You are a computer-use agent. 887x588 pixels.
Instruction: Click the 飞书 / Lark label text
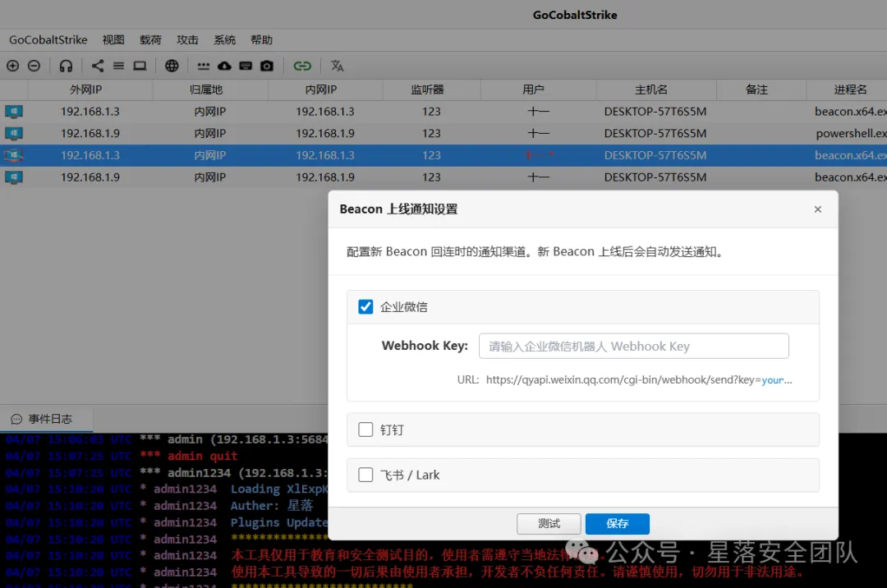point(410,475)
